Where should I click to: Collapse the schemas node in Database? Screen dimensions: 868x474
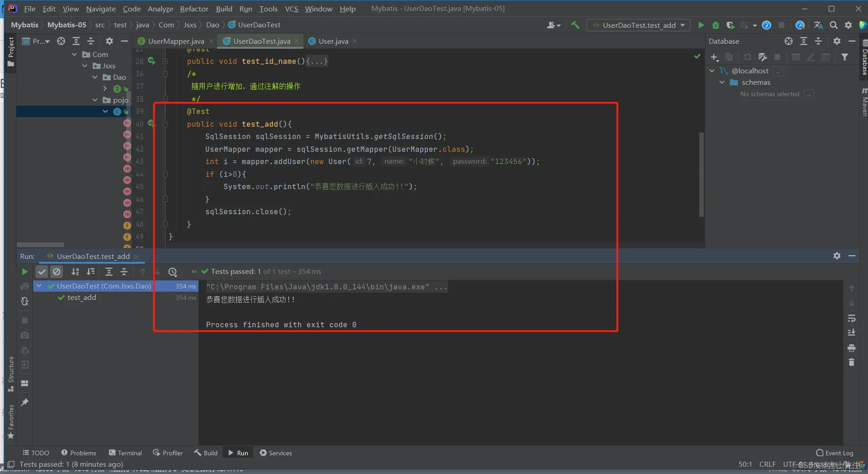[722, 82]
